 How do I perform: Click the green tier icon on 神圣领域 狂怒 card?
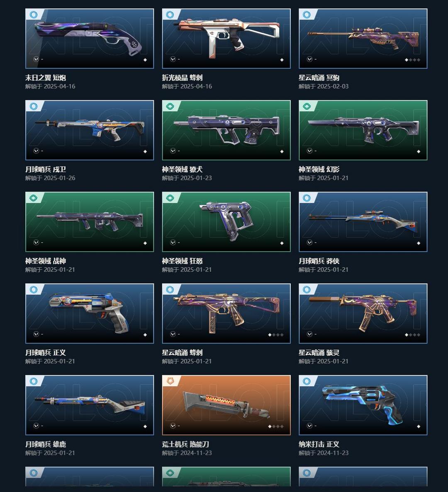tap(170, 198)
